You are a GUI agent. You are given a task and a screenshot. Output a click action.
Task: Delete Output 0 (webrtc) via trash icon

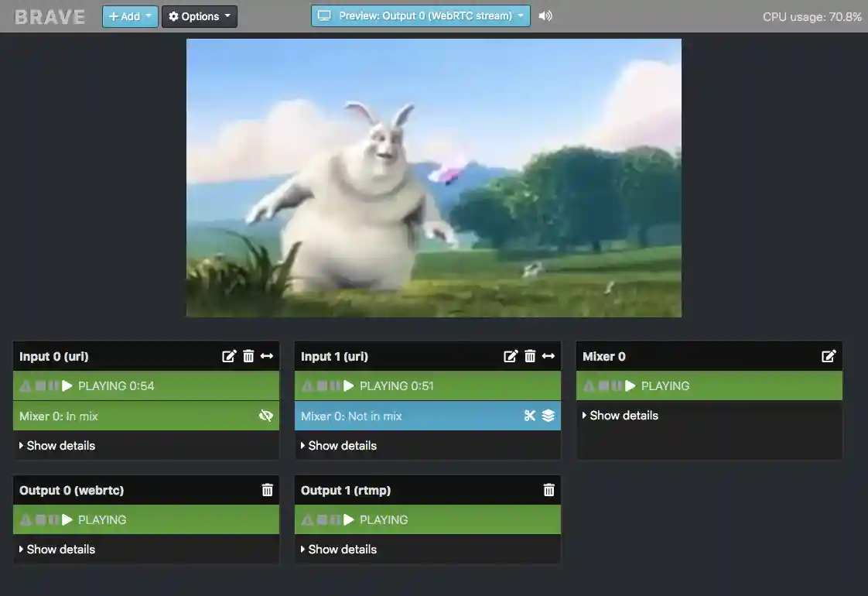(x=267, y=490)
